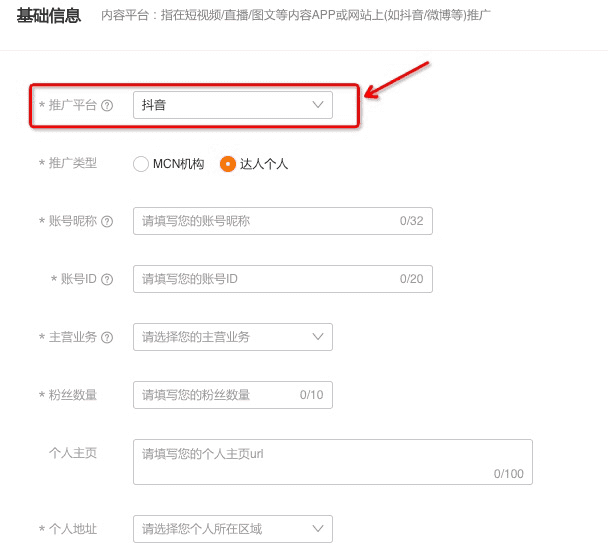Focus the 账号昵称 input field

(x=265, y=221)
